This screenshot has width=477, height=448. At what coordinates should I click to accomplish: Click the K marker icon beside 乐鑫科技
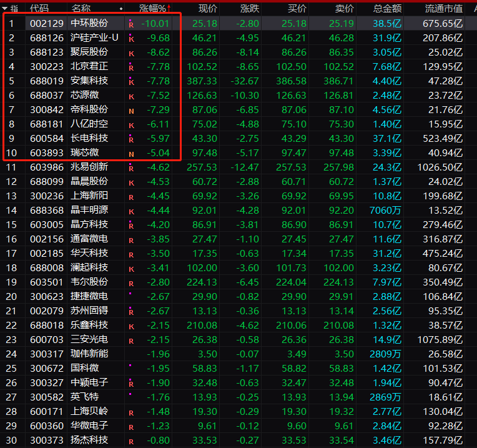click(x=132, y=326)
